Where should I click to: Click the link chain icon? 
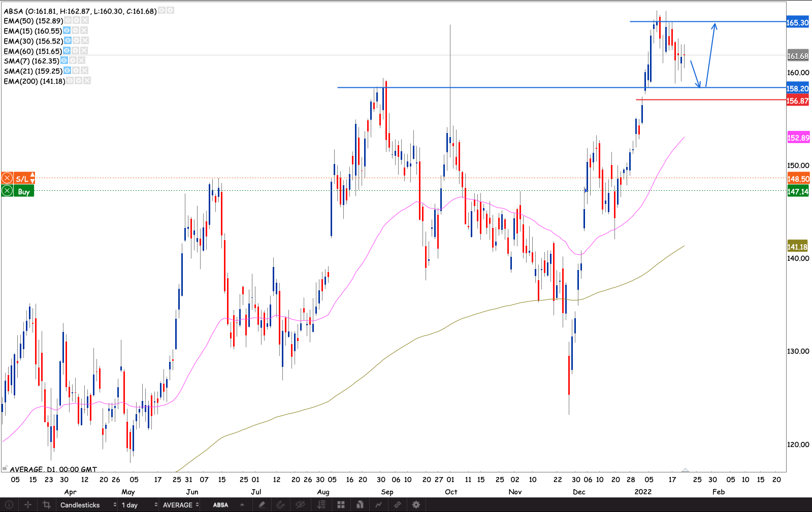click(398, 505)
